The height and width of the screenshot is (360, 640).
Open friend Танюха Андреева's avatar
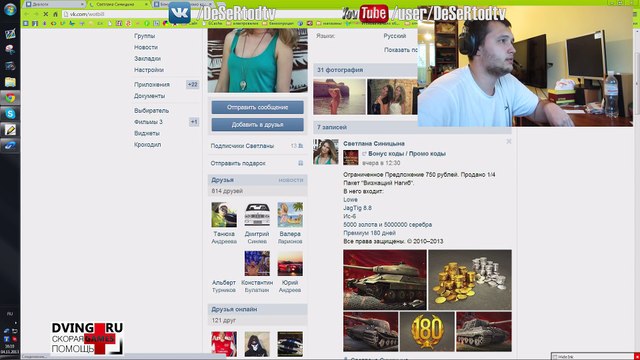[224, 215]
